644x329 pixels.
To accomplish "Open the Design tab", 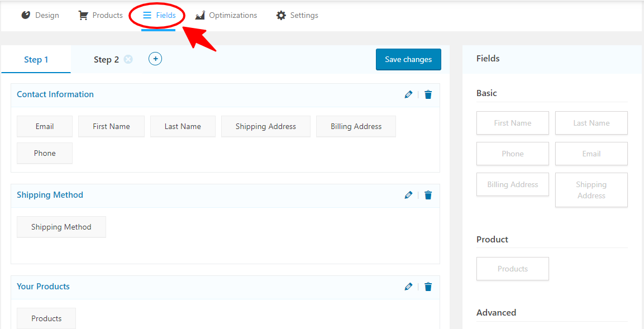I will coord(40,16).
